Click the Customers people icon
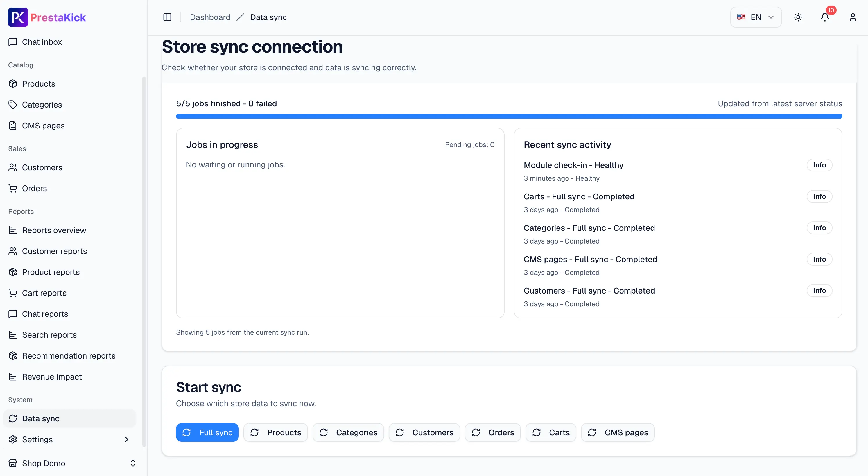Screen dimensions: 868x476 coord(13,167)
